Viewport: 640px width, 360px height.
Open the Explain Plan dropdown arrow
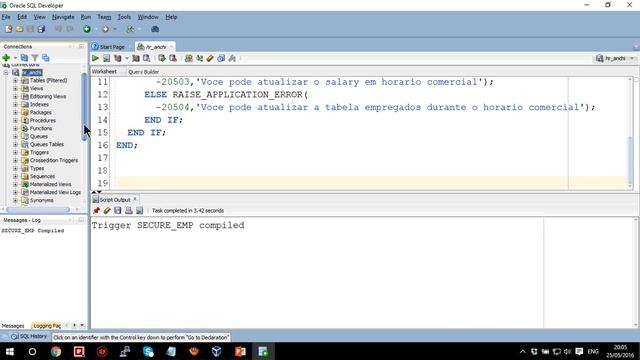point(127,58)
